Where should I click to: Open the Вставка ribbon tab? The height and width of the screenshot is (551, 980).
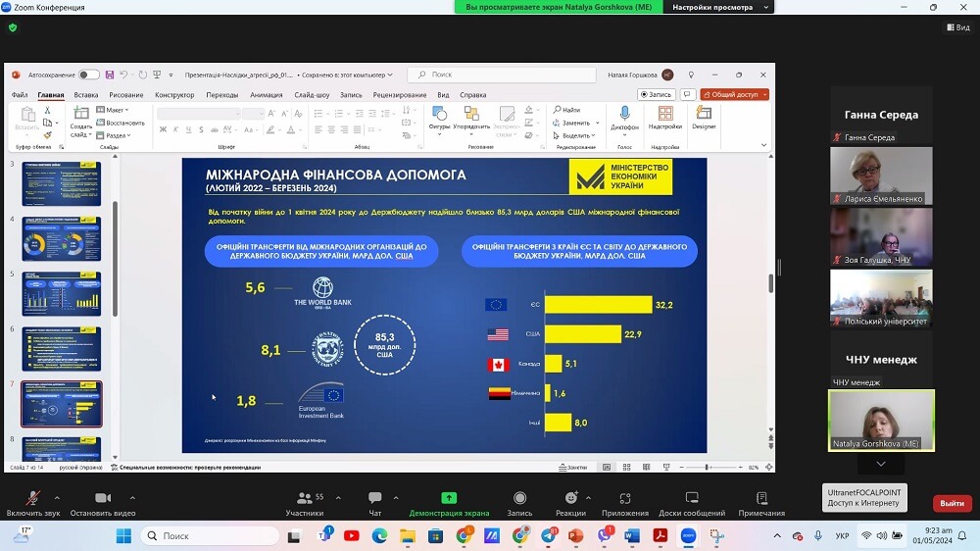86,95
